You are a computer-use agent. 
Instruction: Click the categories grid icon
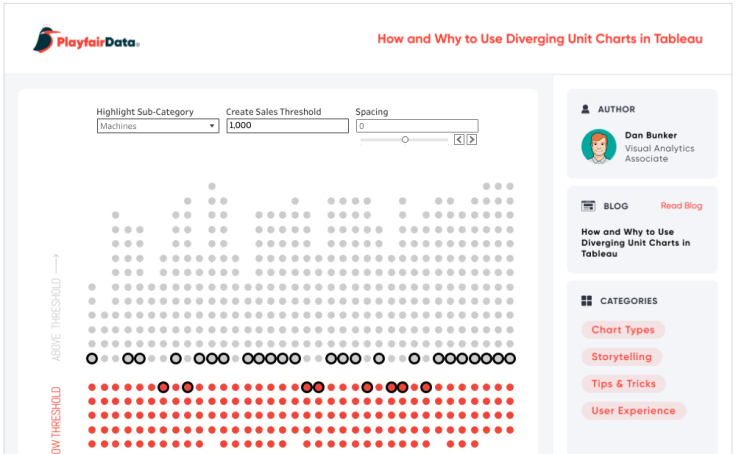(x=586, y=300)
